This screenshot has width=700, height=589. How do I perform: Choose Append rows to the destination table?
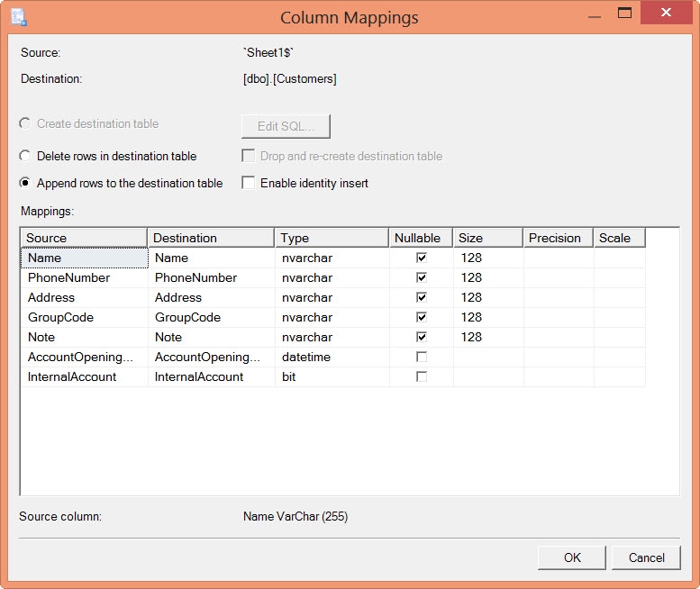click(x=25, y=183)
